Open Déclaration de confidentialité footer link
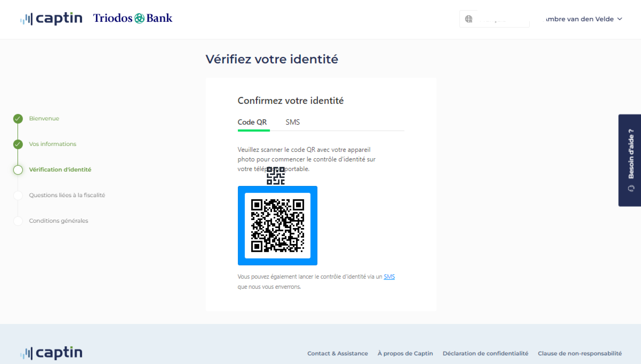Viewport: 641px width, 364px height. click(485, 353)
